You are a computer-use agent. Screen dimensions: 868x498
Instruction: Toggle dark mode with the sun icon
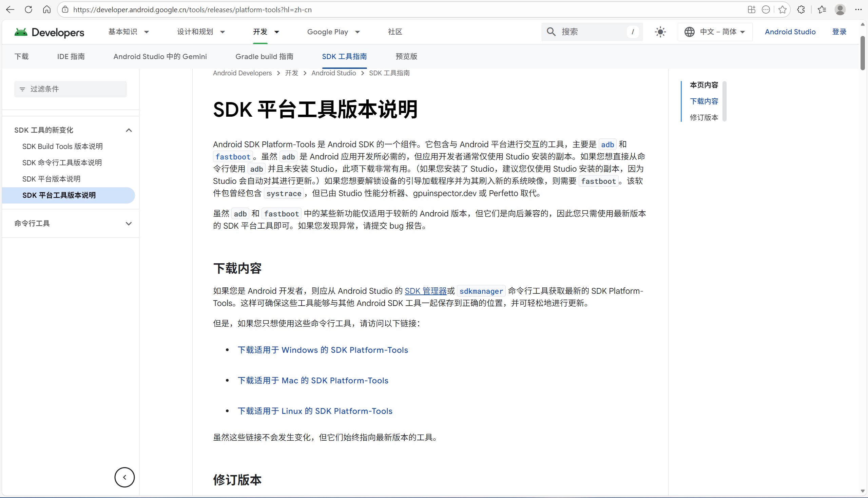tap(660, 32)
